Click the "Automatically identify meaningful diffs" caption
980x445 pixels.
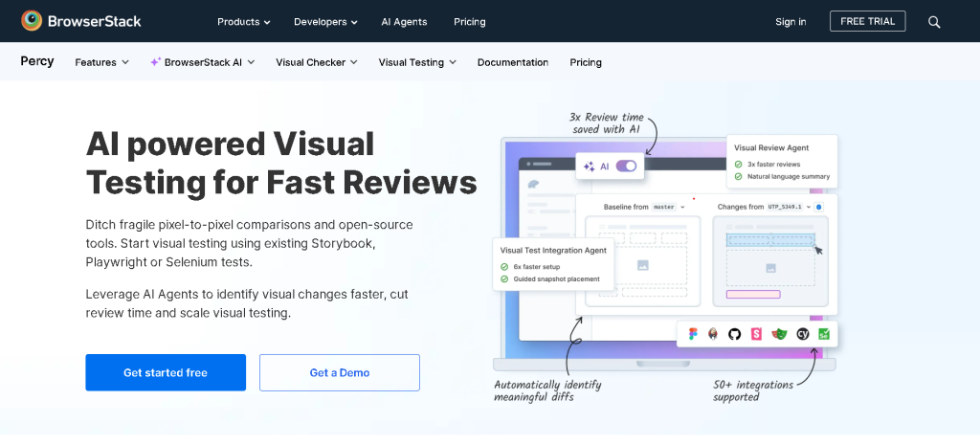click(x=547, y=390)
